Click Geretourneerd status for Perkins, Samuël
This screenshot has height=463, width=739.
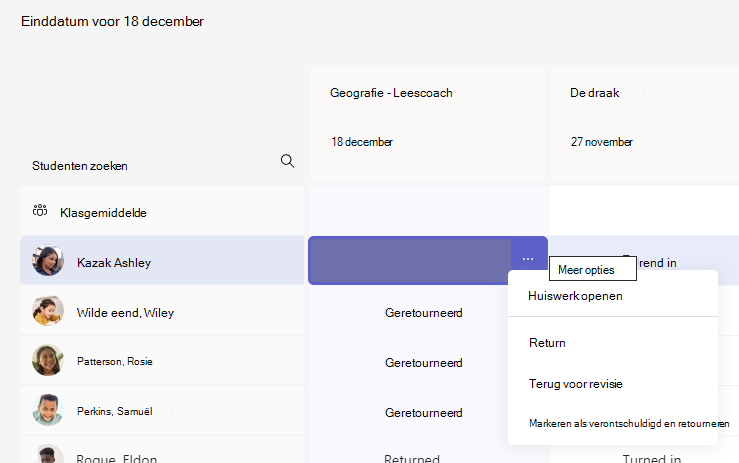point(423,413)
